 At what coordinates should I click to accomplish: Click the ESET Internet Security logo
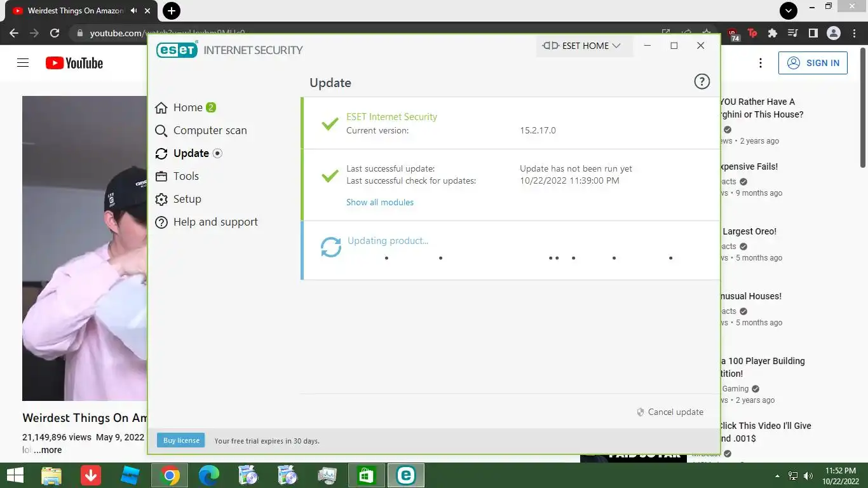[229, 50]
